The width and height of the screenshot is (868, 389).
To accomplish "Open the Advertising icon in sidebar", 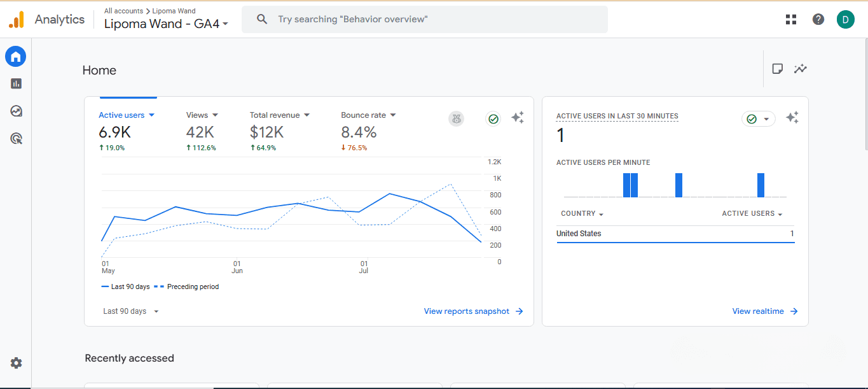I will point(16,138).
